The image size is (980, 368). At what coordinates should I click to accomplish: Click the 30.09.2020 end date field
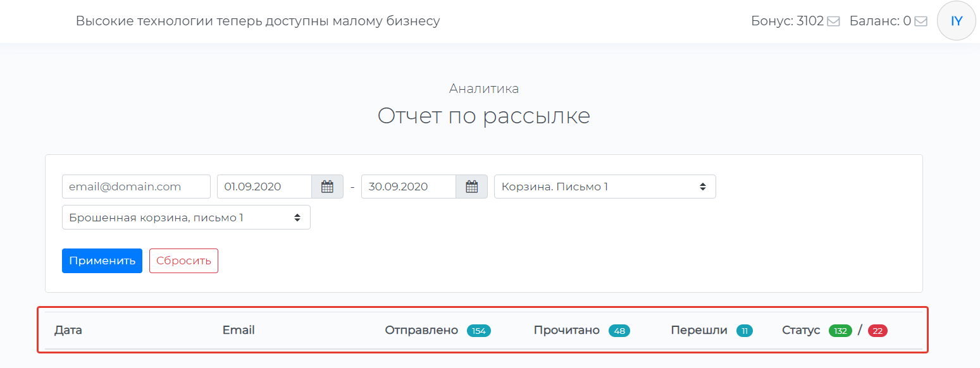408,187
